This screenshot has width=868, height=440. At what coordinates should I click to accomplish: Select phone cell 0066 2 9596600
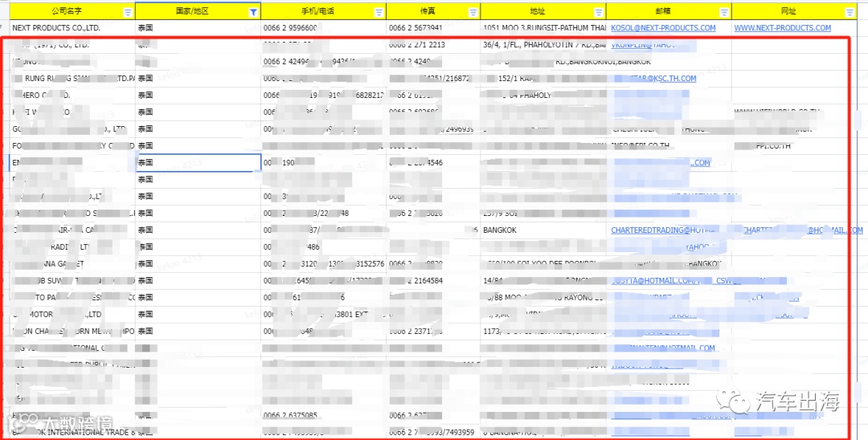(x=324, y=27)
